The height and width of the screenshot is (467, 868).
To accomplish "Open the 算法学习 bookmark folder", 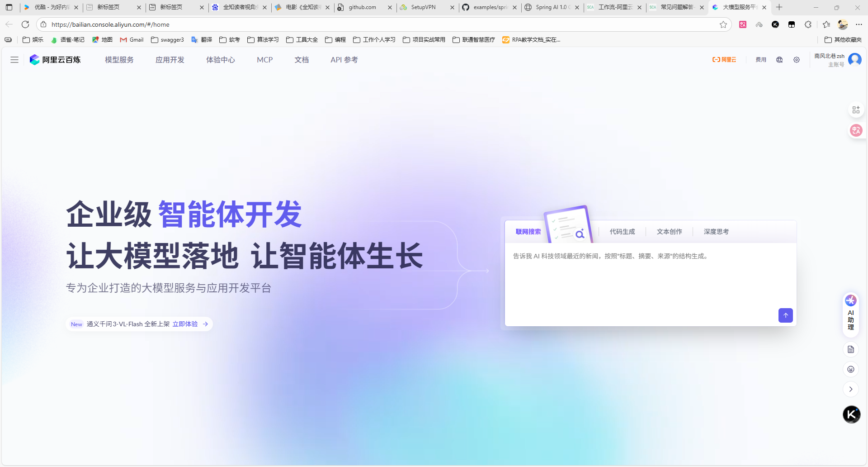I will [x=263, y=40].
